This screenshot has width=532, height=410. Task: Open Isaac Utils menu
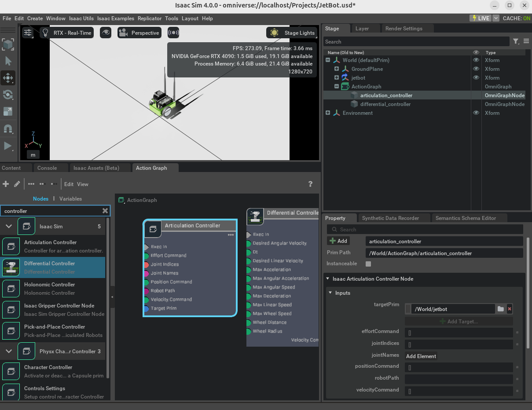[81, 18]
